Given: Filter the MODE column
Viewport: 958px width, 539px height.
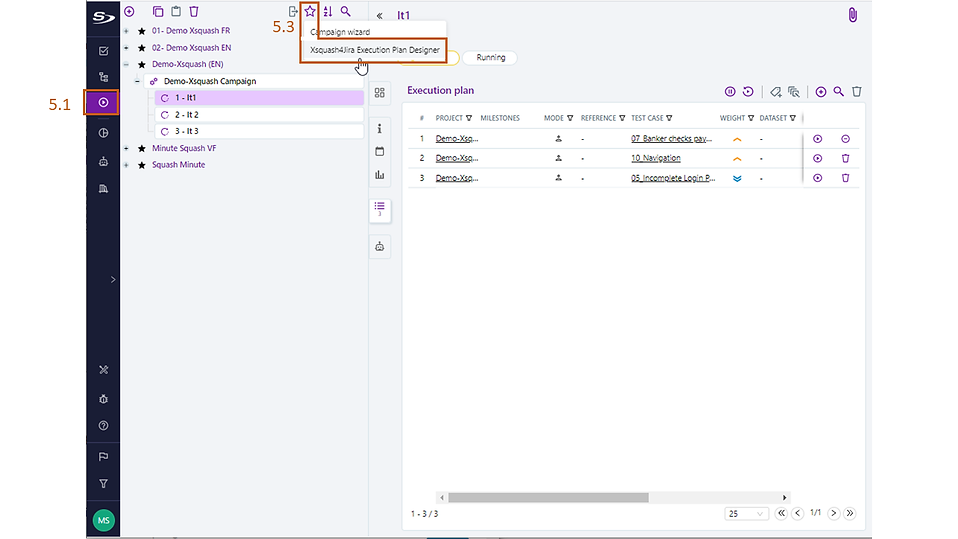Looking at the screenshot, I should coord(569,118).
